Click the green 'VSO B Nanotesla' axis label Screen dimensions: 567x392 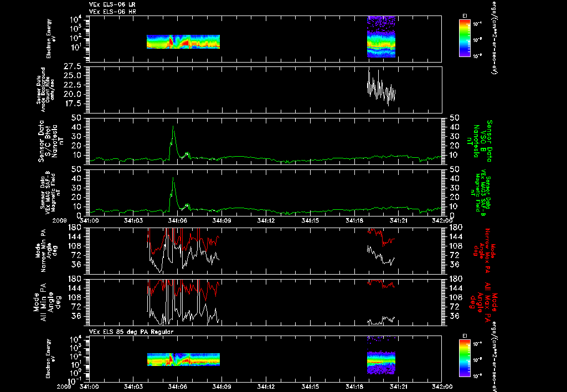click(x=480, y=141)
